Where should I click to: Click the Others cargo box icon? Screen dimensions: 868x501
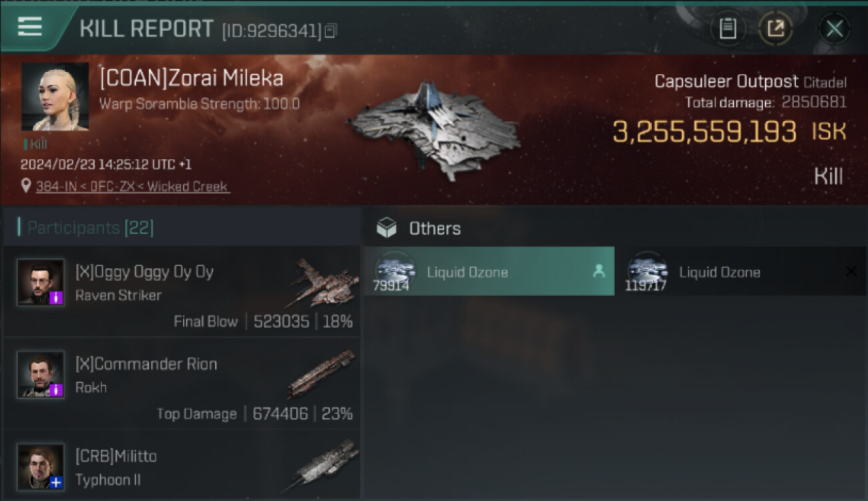[387, 228]
